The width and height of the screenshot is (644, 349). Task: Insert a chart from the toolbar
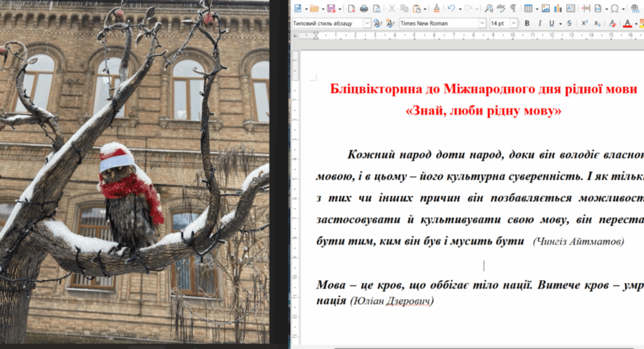[558, 8]
